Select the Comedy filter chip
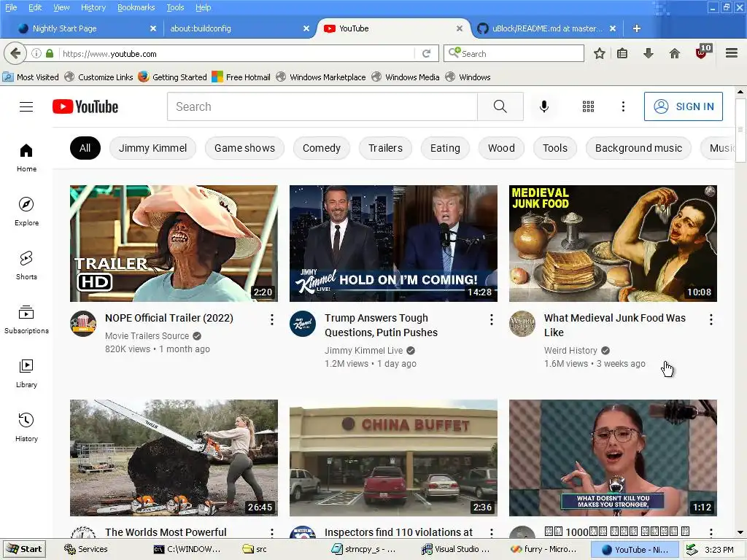The image size is (747, 560). point(322,148)
